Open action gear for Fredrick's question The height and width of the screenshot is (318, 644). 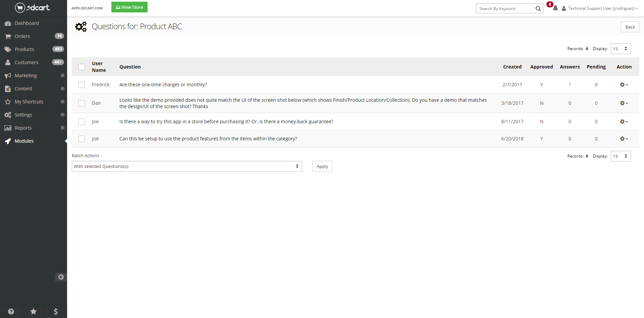[x=624, y=85]
